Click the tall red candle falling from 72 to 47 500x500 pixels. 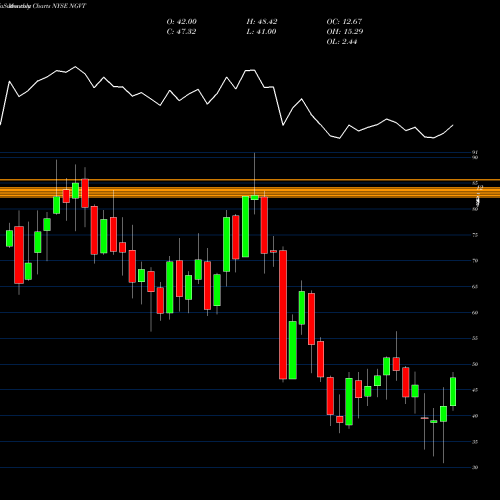click(x=283, y=315)
